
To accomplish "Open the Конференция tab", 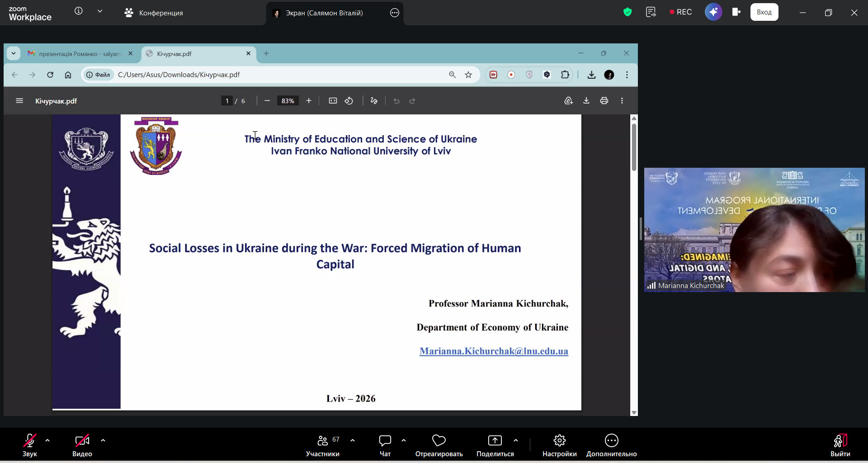I will click(x=154, y=13).
